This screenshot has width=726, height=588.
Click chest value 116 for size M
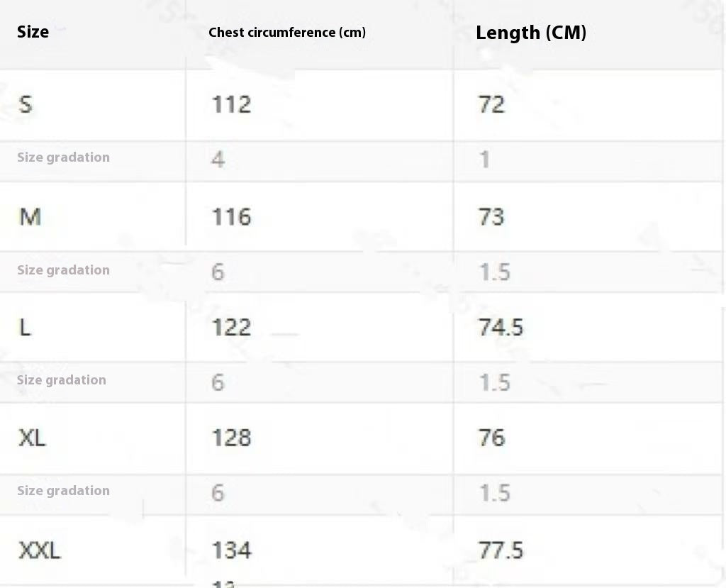(231, 216)
